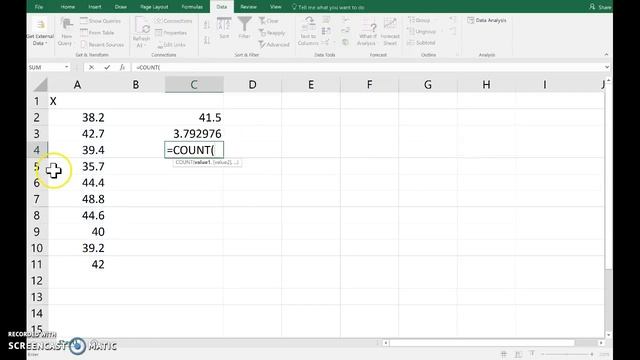Open the Data Analysis tool
The height and width of the screenshot is (360, 640).
point(487,20)
